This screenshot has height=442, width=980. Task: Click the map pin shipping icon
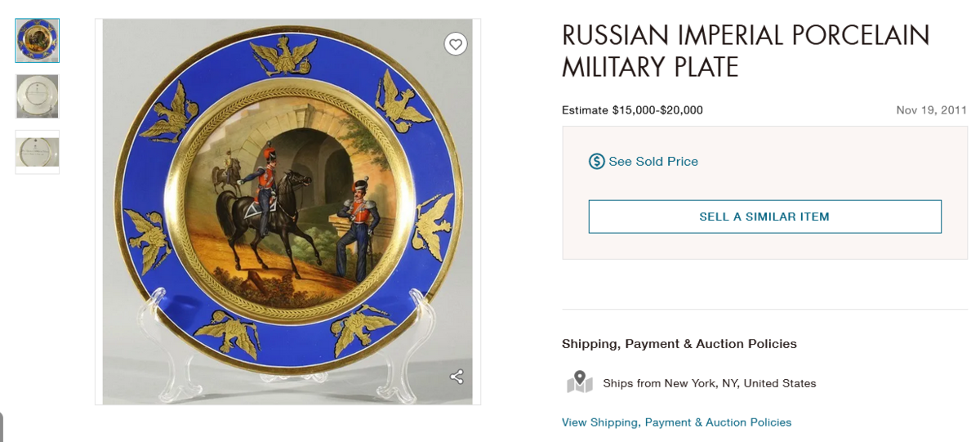(579, 382)
